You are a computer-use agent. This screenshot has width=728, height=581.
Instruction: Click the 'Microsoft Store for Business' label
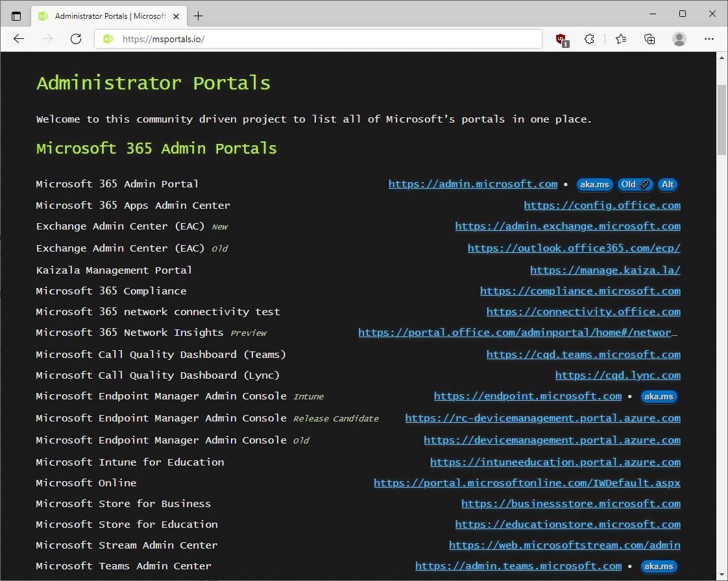click(123, 504)
